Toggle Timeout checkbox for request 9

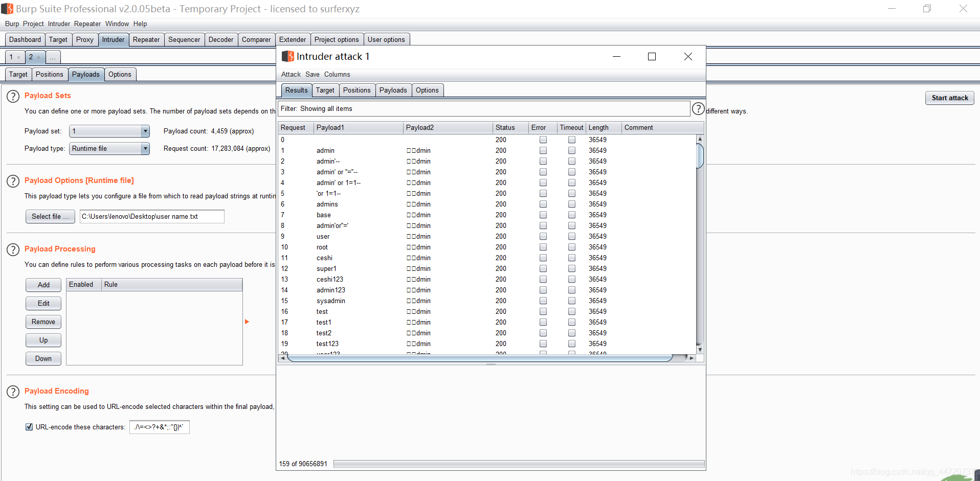pyautogui.click(x=572, y=236)
